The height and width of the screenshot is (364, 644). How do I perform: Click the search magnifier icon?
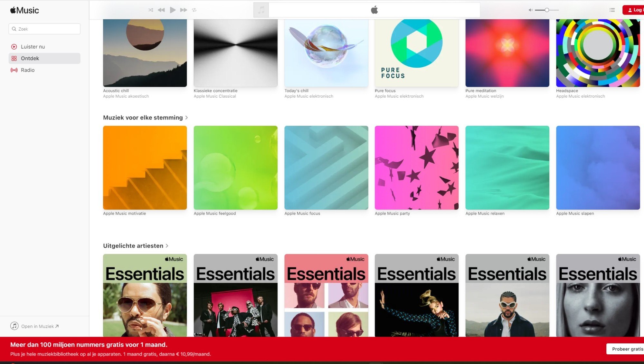(x=14, y=29)
